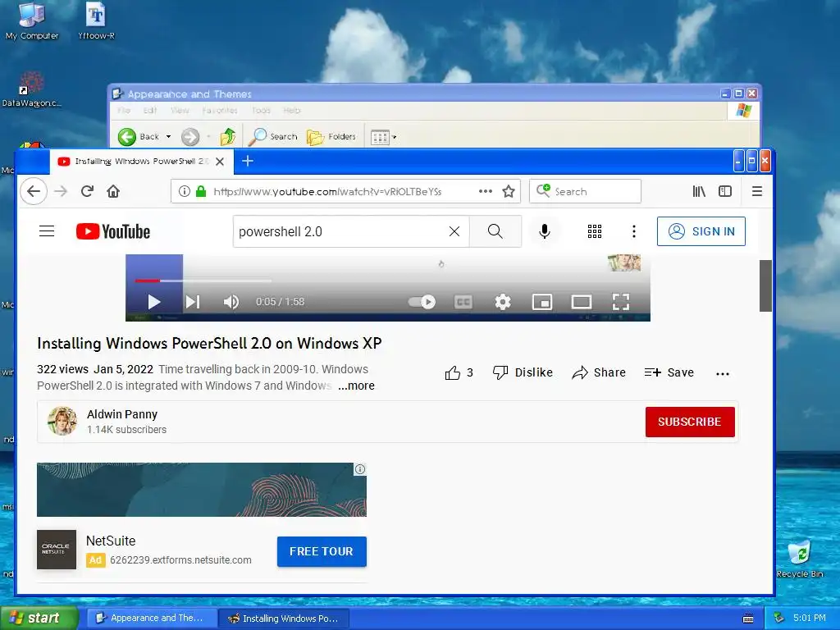View secure connection padlock details
Screen dimensions: 840x630
[201, 191]
